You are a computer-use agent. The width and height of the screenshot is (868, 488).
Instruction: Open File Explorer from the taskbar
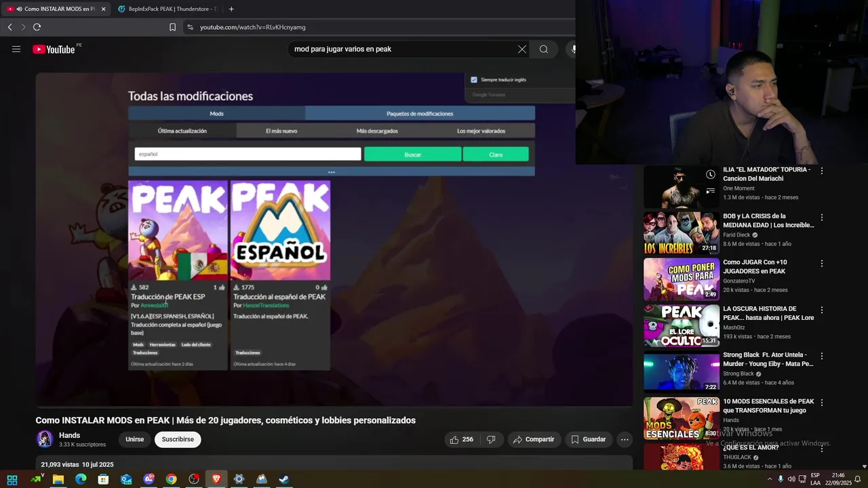point(58,479)
